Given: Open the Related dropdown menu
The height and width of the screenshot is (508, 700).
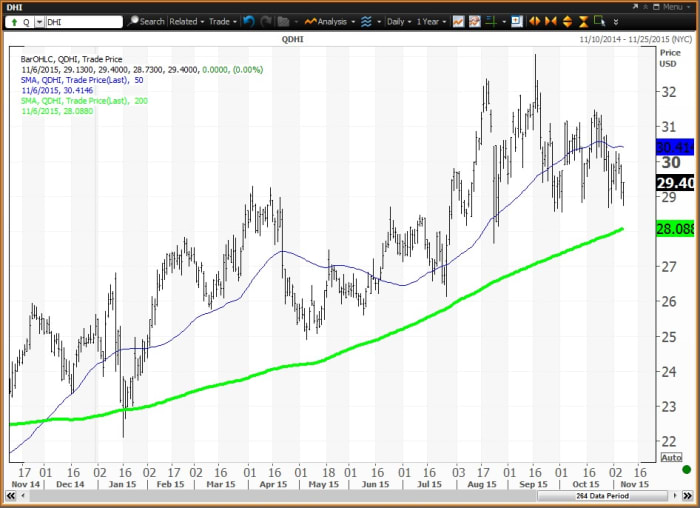Looking at the screenshot, I should pos(186,21).
